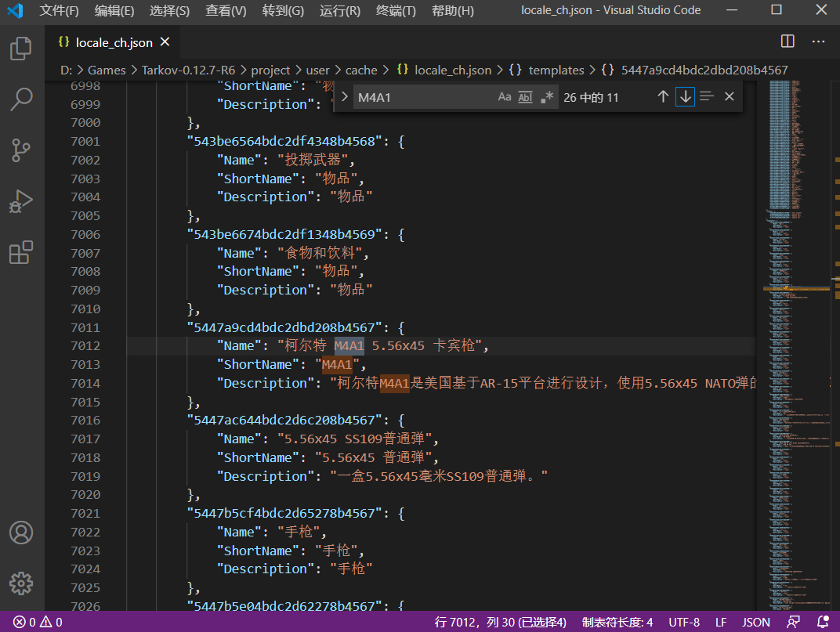Click line number 7001 in gutter
840x632 pixels.
85,142
